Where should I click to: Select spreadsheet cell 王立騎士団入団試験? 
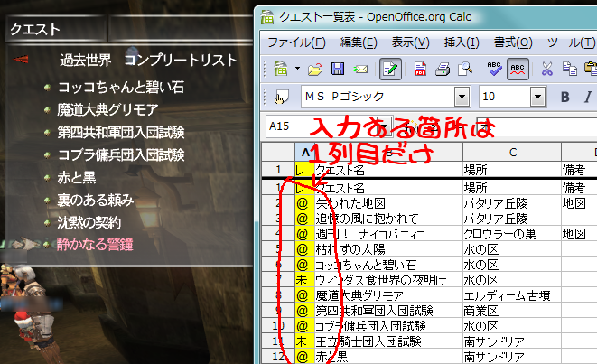click(388, 341)
